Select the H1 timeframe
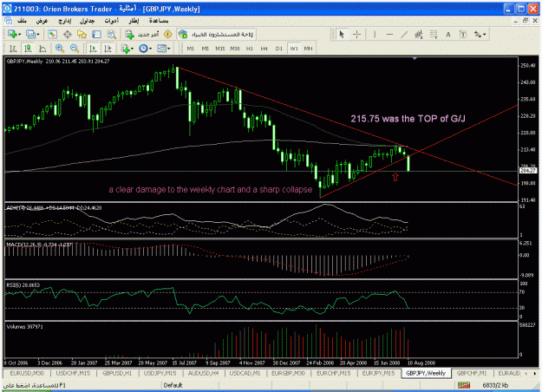 pos(250,49)
